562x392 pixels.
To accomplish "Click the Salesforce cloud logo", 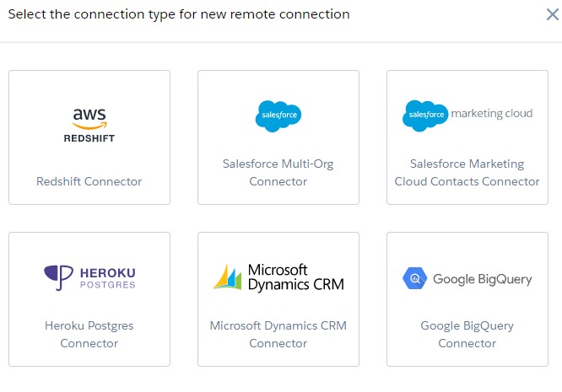I will (x=278, y=116).
